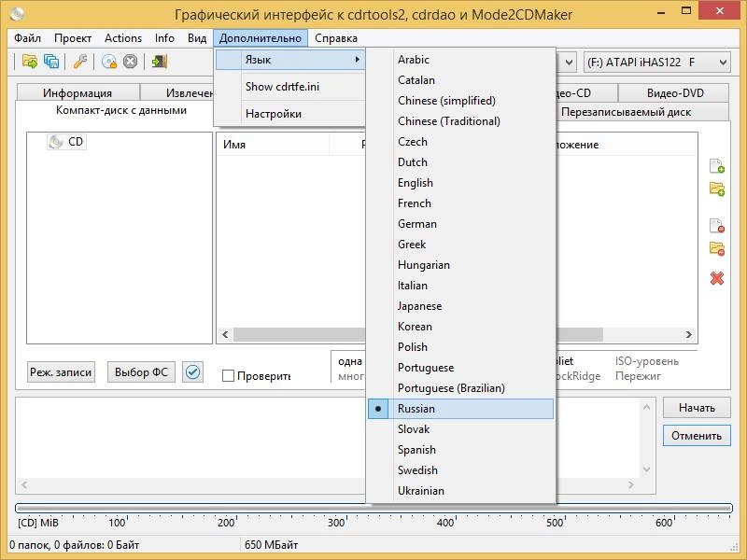Select Polish language
Viewport: 747px width, 560px height.
(x=460, y=347)
